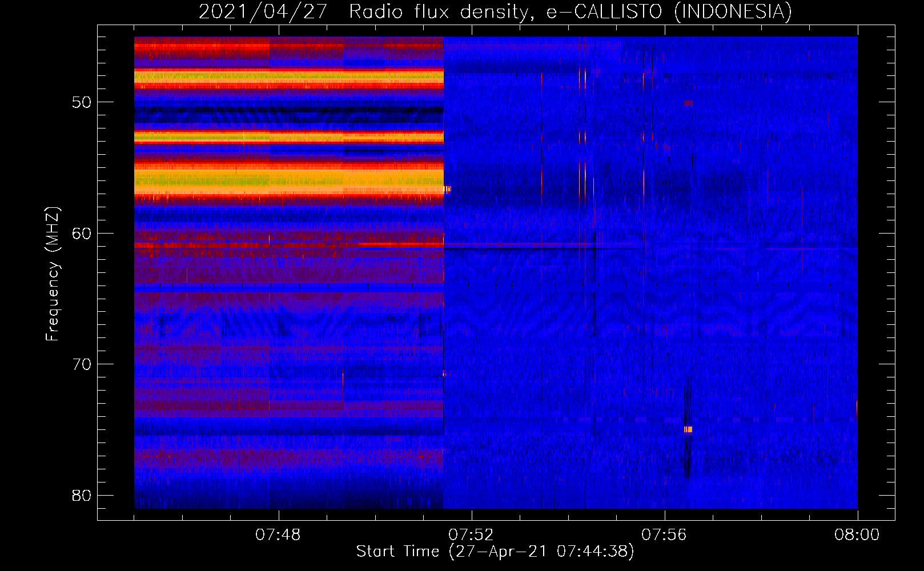Click the 50 frequency axis label
The image size is (924, 571).
82,102
